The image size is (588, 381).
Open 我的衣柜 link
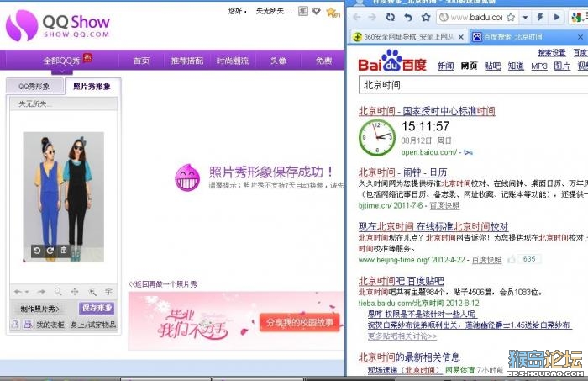pos(50,325)
